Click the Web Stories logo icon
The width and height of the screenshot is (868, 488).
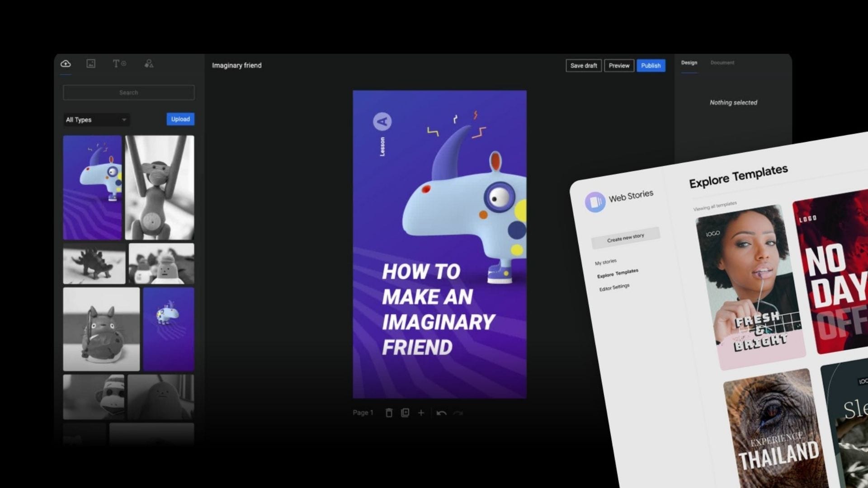pyautogui.click(x=595, y=202)
